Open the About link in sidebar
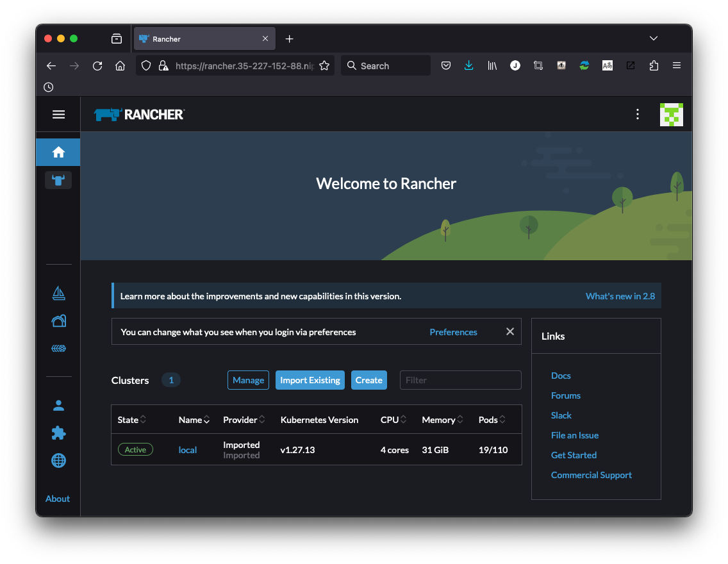The width and height of the screenshot is (728, 564). click(58, 499)
